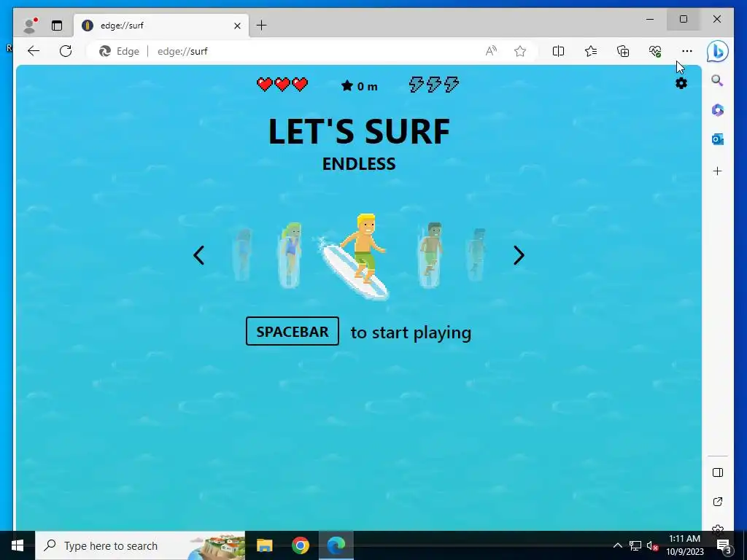Launch Google Chrome from taskbar
Viewport: 747px width, 560px height.
300,545
